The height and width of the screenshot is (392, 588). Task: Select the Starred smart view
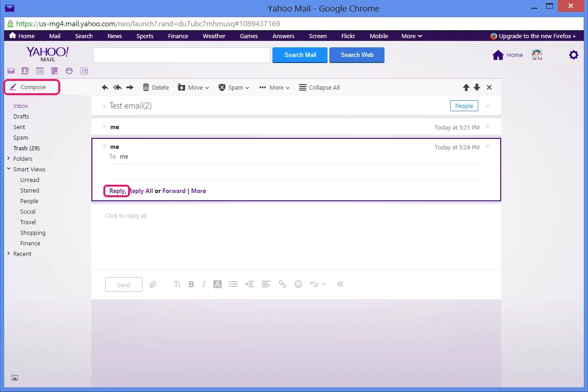click(30, 190)
